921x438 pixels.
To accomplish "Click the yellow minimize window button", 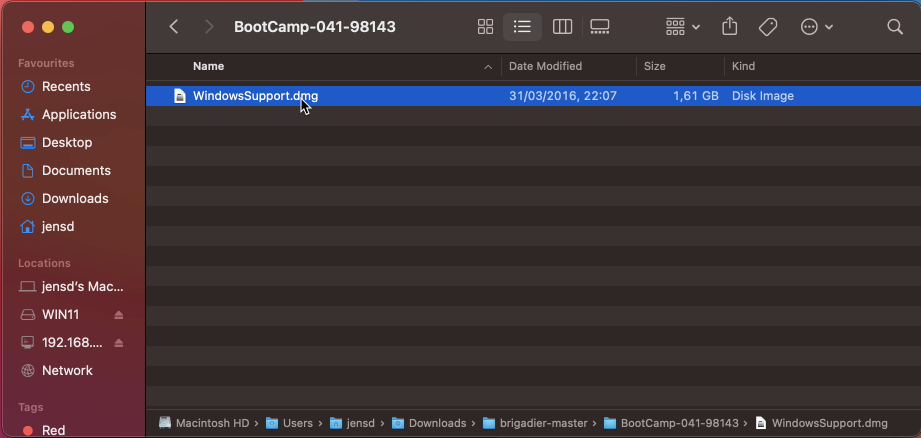I will [48, 27].
